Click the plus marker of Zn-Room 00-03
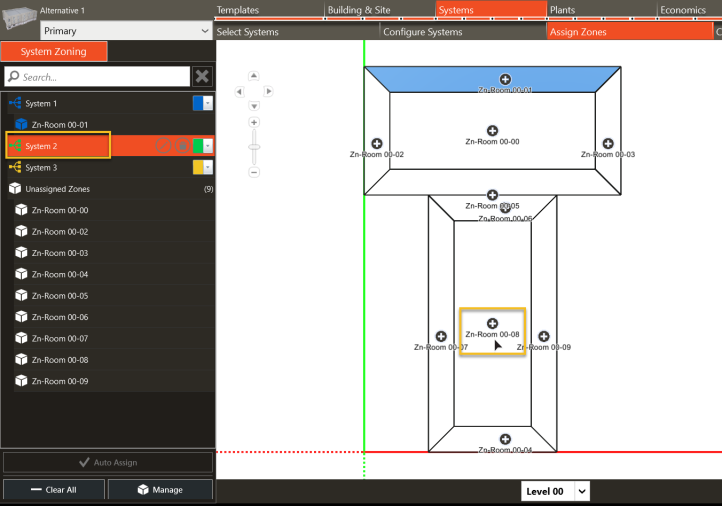This screenshot has height=506, width=722. pos(608,144)
